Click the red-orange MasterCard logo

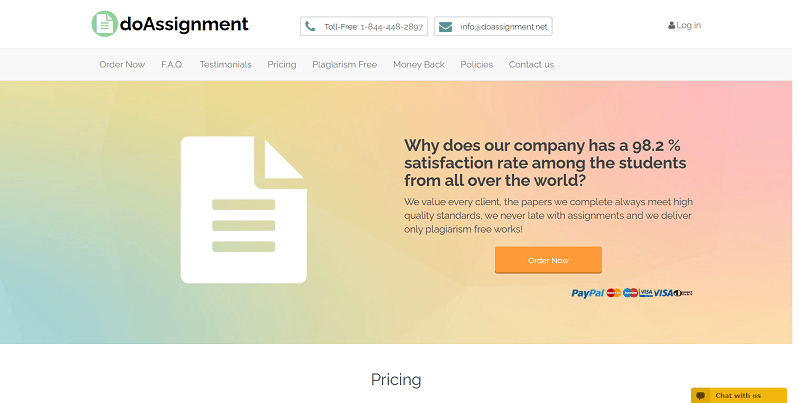614,293
